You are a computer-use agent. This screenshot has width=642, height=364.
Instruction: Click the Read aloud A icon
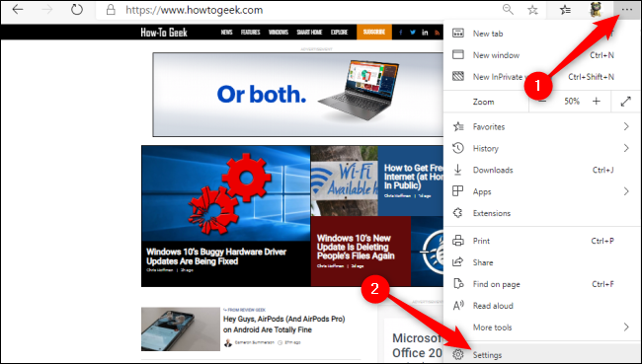click(x=458, y=305)
